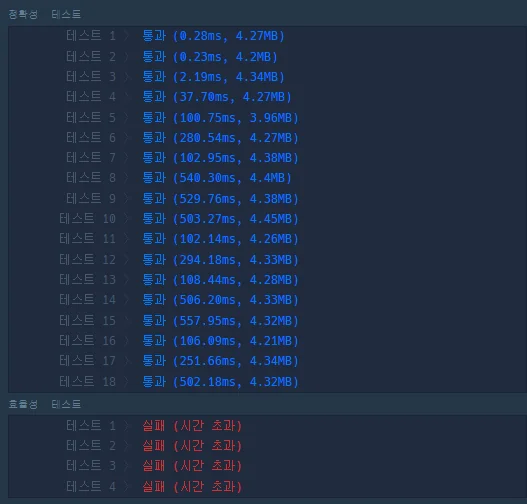Click the 테스트 9 row label
Image resolution: width=527 pixels, height=504 pixels.
click(91, 199)
